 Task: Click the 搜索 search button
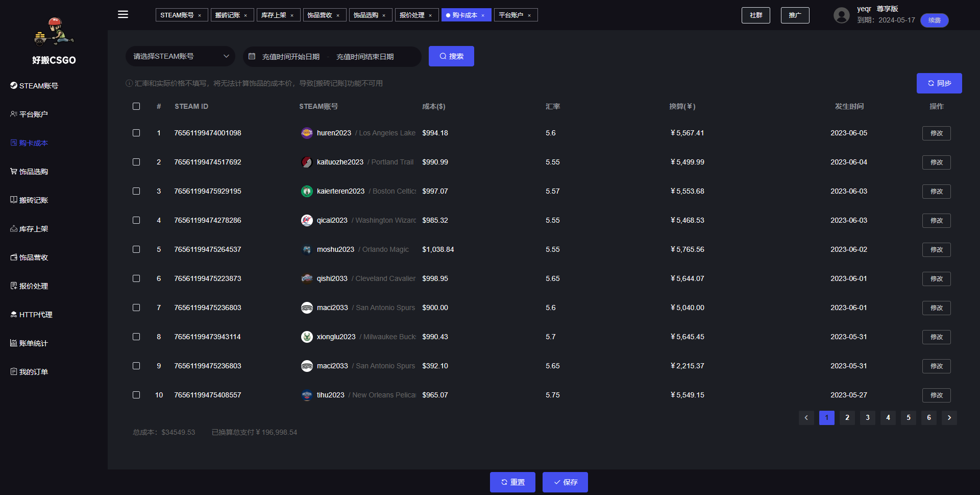click(x=451, y=56)
